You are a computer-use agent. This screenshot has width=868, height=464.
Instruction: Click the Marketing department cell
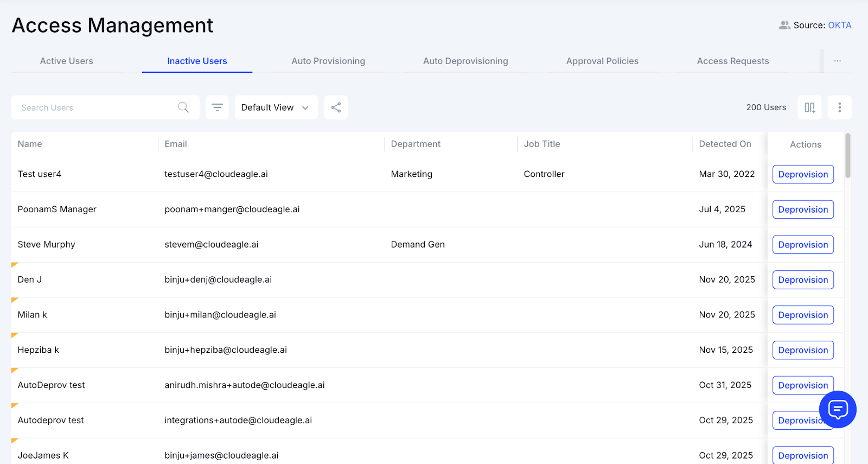click(412, 174)
